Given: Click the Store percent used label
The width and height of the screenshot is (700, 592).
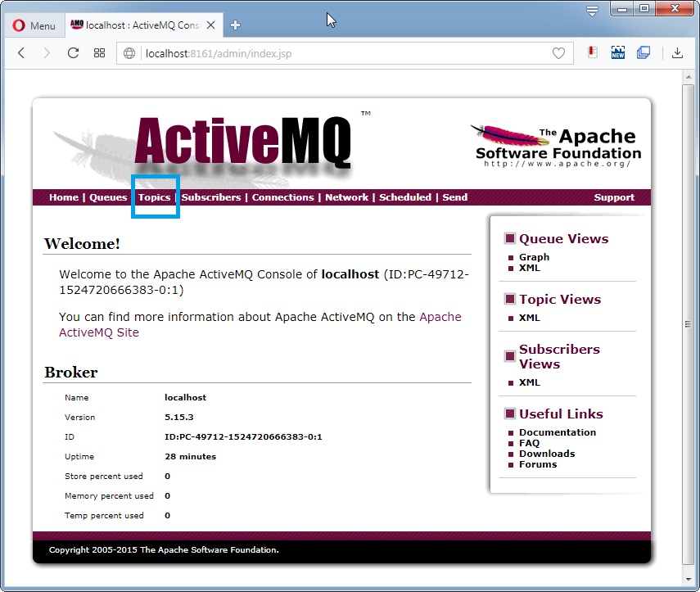Looking at the screenshot, I should click(x=104, y=476).
